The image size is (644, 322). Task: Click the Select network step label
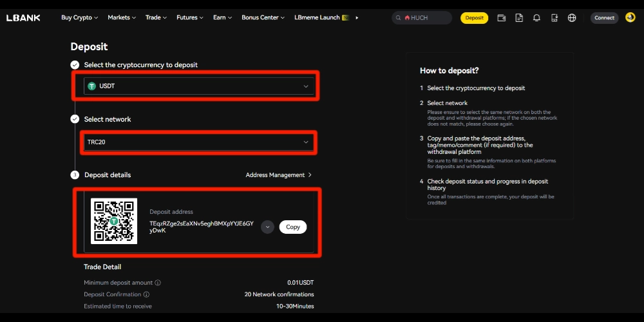(x=108, y=120)
